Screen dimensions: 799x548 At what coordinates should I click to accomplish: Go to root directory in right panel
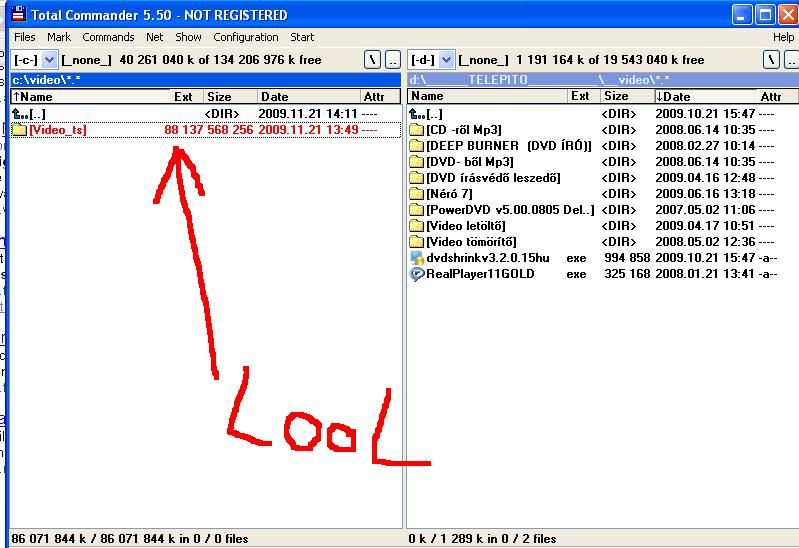click(771, 60)
